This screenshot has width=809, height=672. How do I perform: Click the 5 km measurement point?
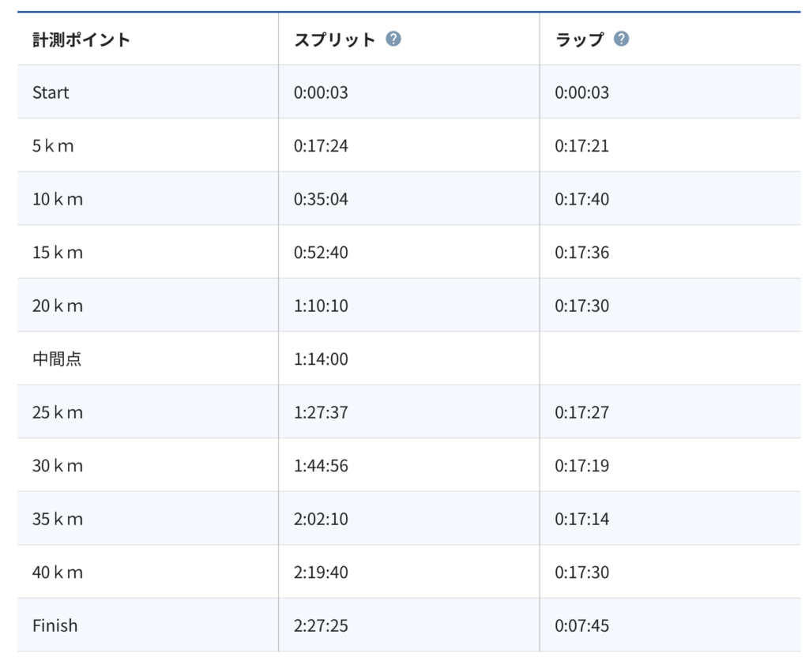pyautogui.click(x=53, y=146)
